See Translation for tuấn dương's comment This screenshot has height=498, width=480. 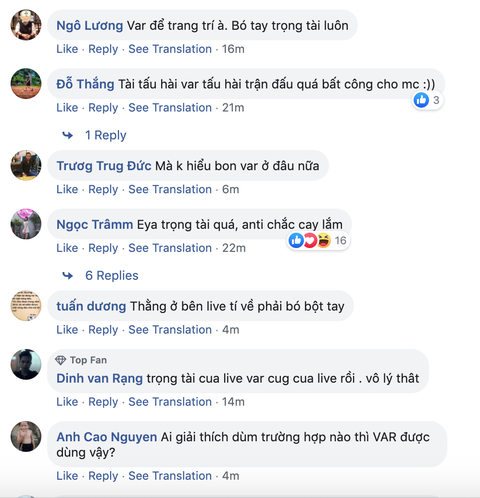170,330
